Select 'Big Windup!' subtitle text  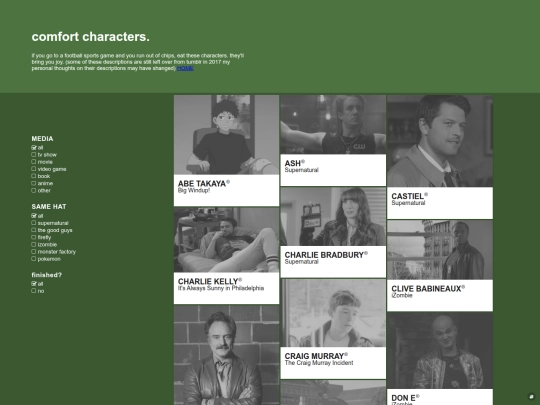click(x=194, y=190)
